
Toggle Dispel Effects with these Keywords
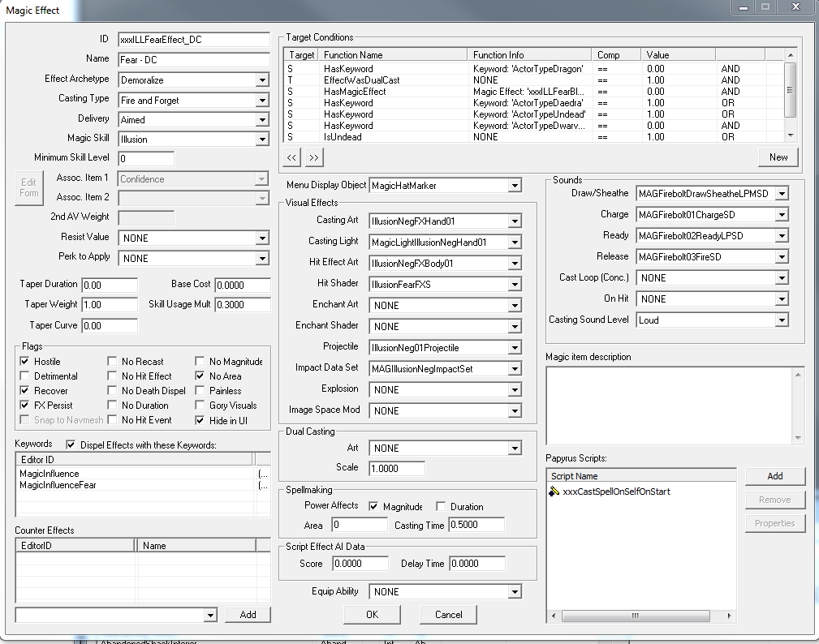[x=71, y=444]
